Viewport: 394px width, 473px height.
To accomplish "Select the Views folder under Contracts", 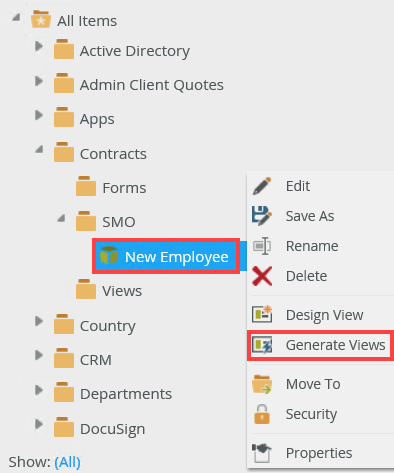I will (122, 291).
